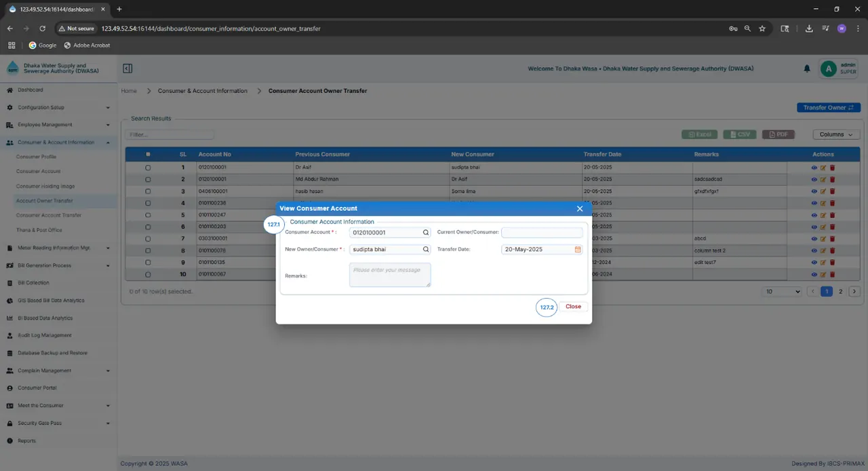Open calendar picker in the Transfer Date field
This screenshot has height=471, width=868.
(578, 249)
